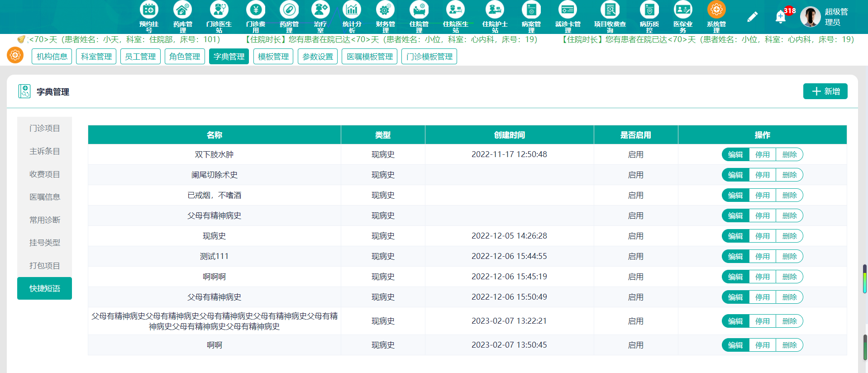Click the 超级管理员 user avatar

coord(810,17)
